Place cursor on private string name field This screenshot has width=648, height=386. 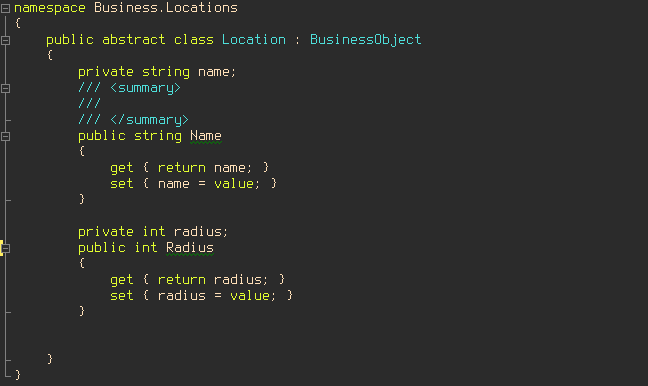(157, 72)
